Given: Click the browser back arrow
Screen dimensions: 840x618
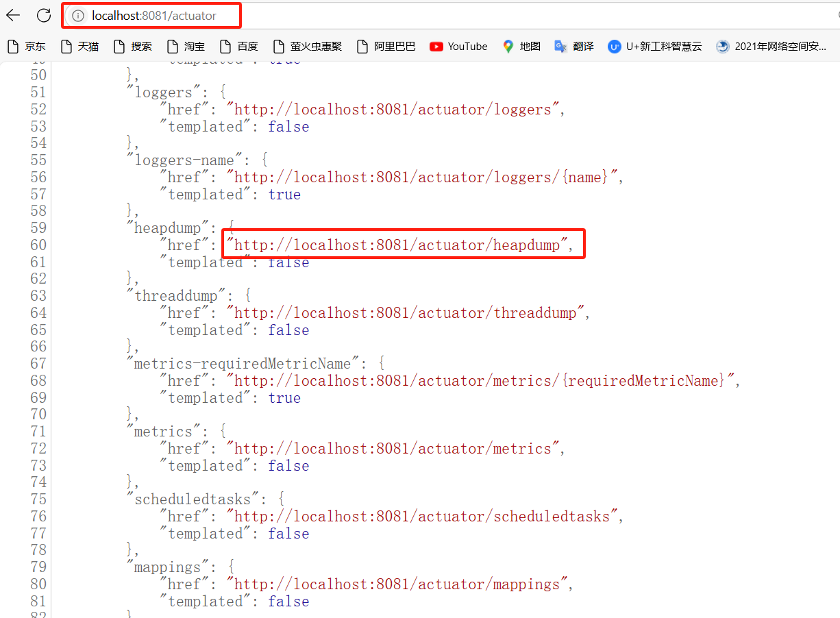Looking at the screenshot, I should [13, 15].
